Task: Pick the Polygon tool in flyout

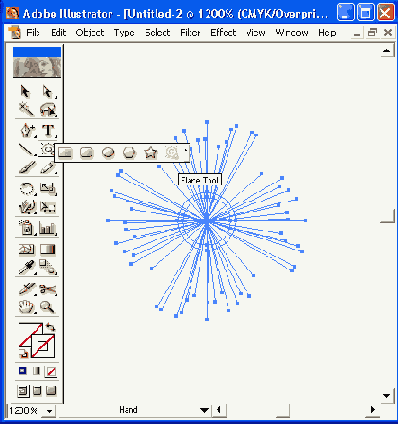Action: (x=129, y=153)
